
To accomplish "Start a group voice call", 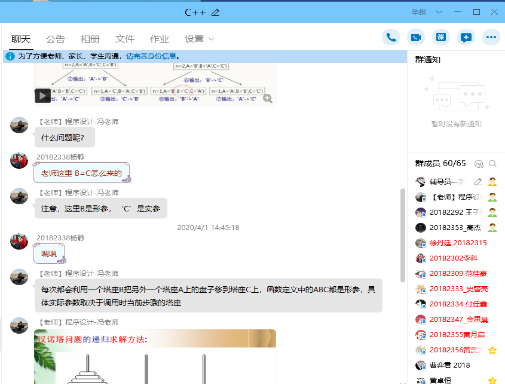I will click(x=391, y=37).
